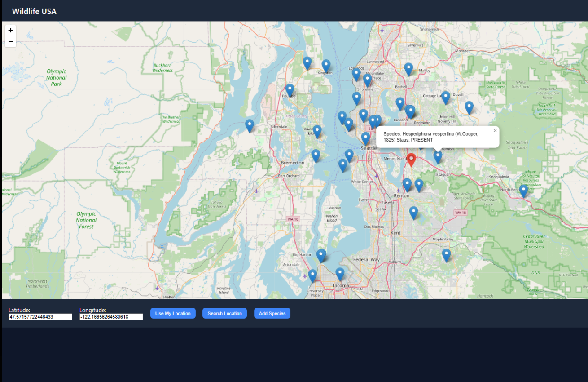The image size is (588, 382).
Task: Zoom in the map with plus button
Action: click(x=10, y=31)
